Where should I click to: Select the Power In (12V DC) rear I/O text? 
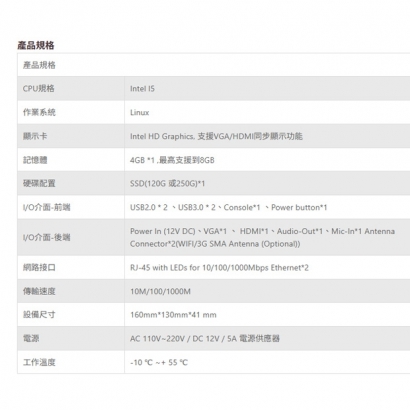(x=263, y=237)
